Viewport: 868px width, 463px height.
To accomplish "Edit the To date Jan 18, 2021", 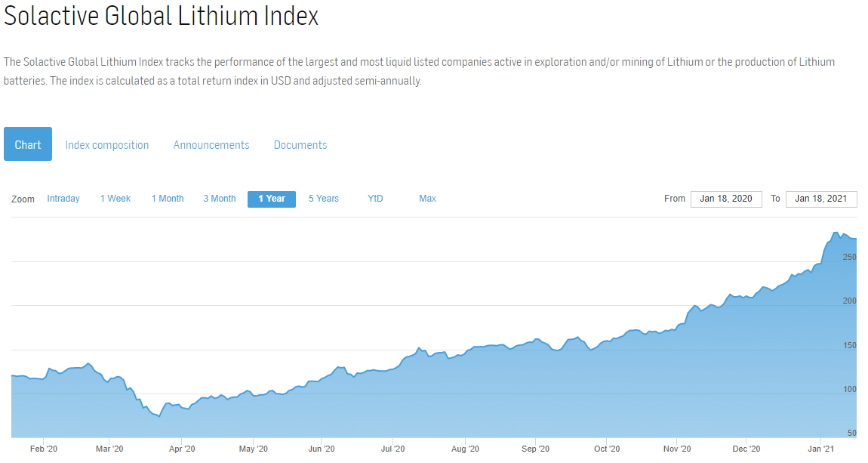I will point(821,199).
